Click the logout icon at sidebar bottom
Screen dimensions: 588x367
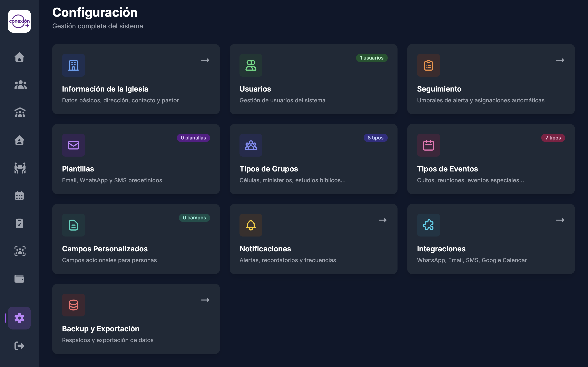click(x=19, y=346)
